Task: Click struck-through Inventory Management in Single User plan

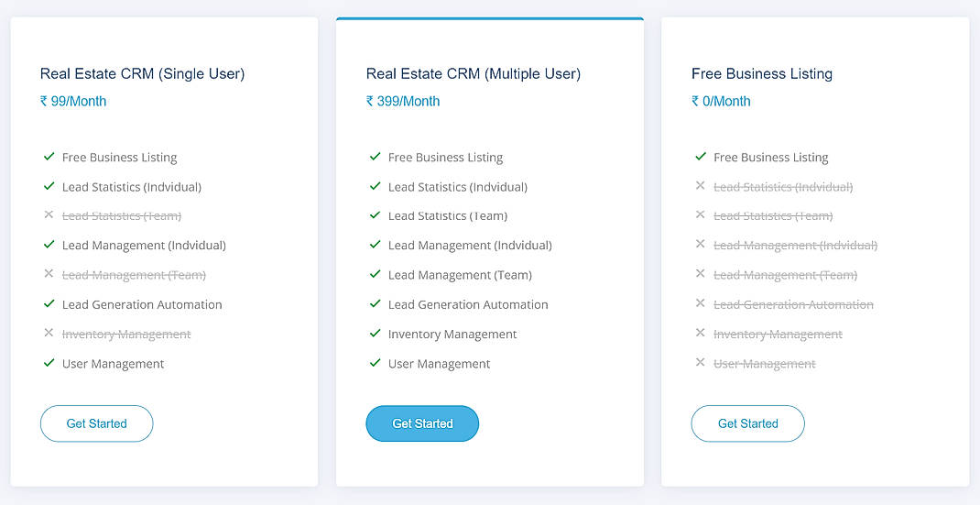Action: click(126, 335)
